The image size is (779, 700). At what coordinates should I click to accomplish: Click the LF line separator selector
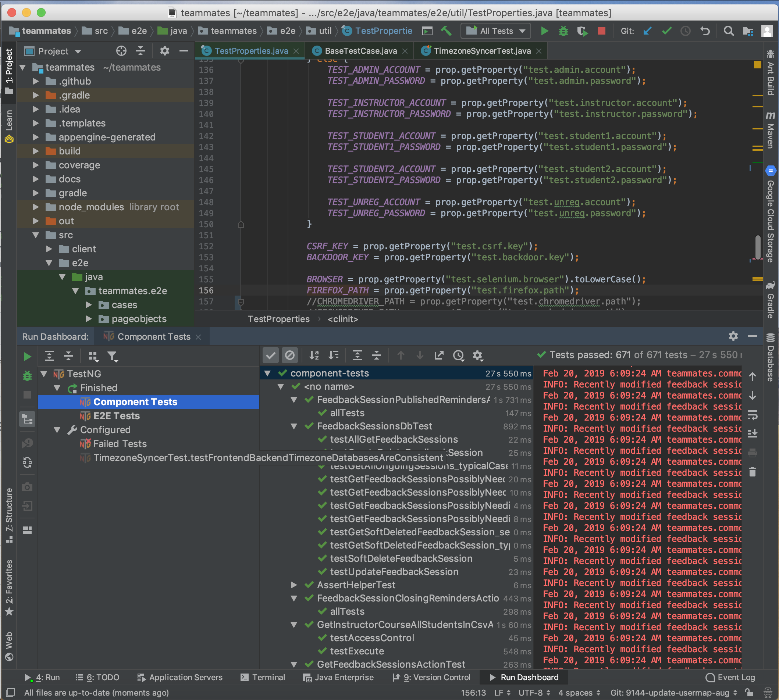click(x=502, y=693)
